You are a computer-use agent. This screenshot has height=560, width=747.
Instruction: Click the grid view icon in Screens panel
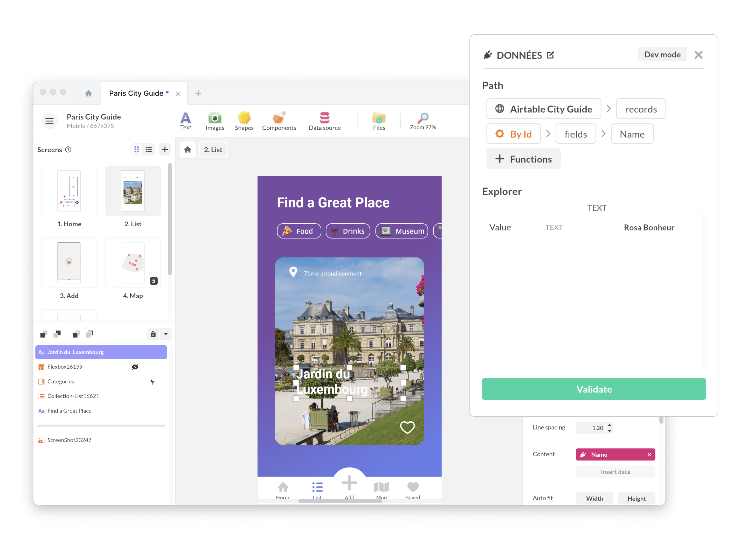point(136,149)
